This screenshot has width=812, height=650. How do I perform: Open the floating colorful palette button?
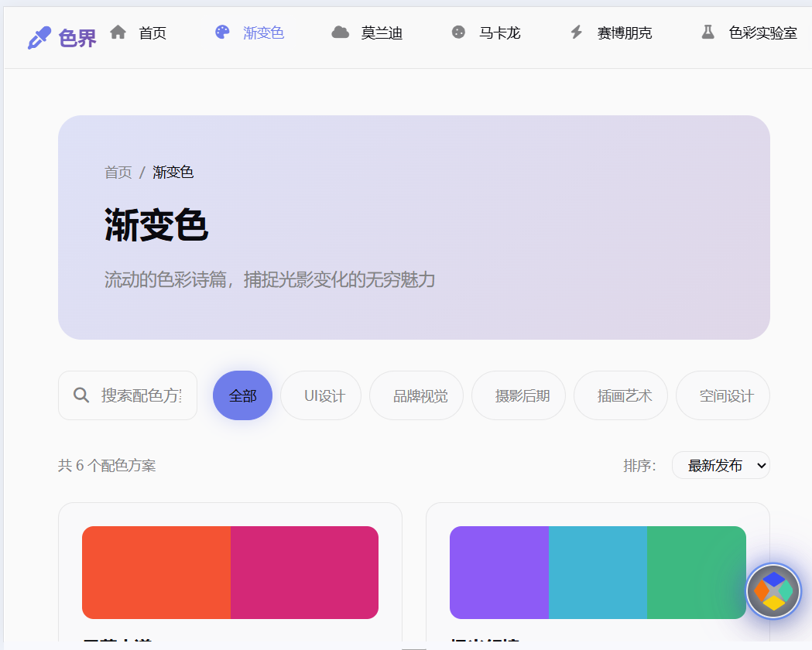(x=773, y=591)
